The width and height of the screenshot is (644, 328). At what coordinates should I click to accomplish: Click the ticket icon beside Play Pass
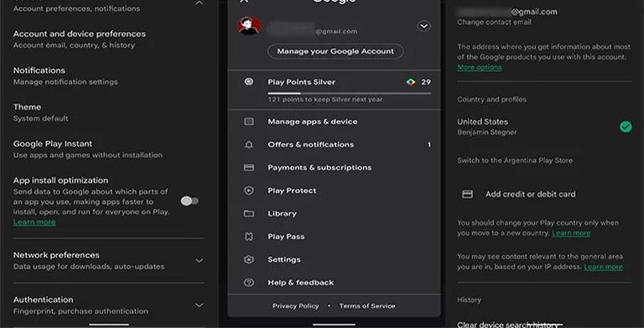click(249, 237)
